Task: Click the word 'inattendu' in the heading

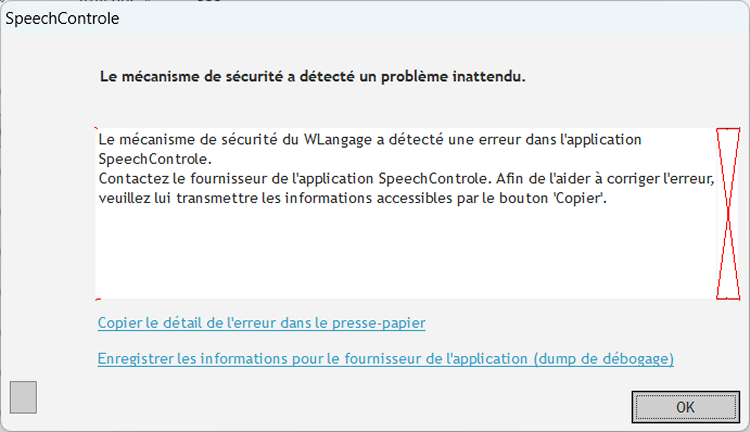Action: [x=488, y=76]
